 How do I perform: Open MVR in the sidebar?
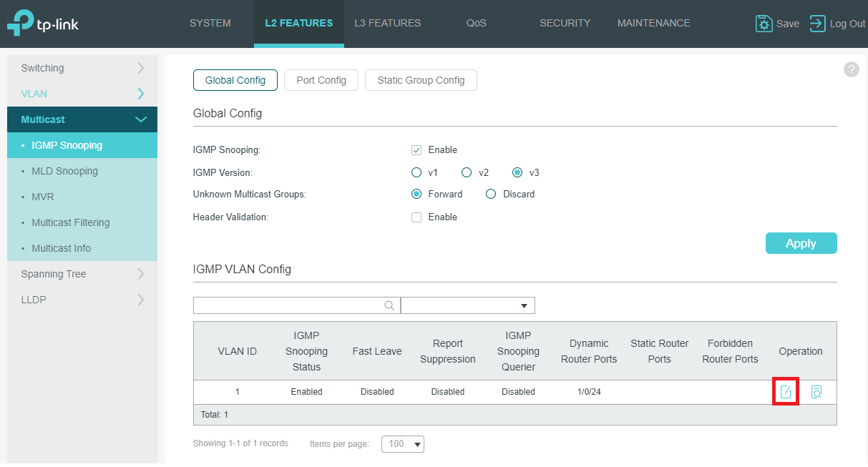[82, 197]
